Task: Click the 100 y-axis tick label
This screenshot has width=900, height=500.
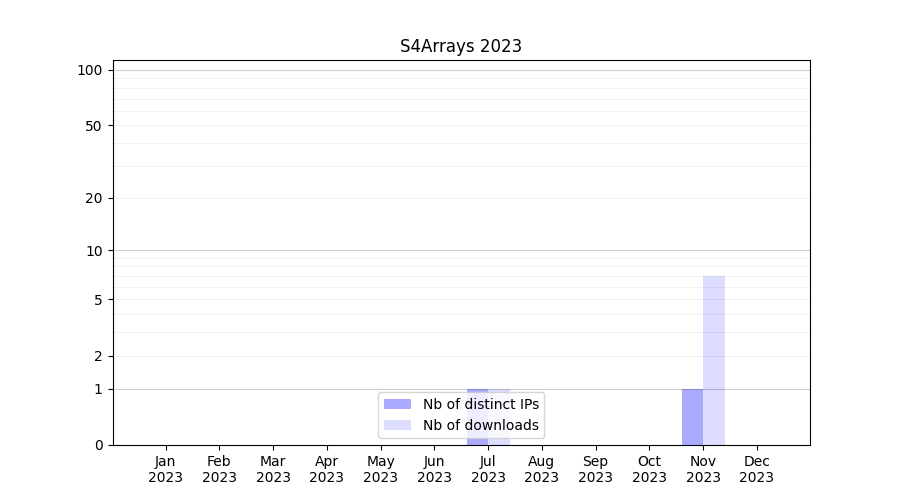Action: (90, 70)
